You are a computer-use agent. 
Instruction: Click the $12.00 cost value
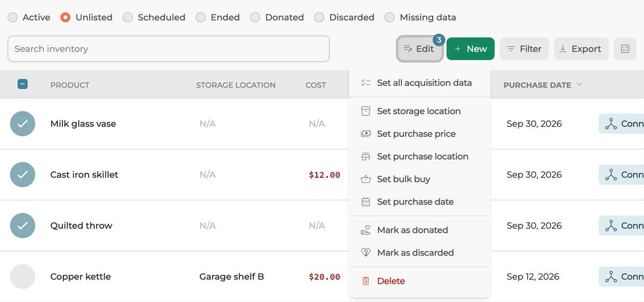[x=325, y=175]
